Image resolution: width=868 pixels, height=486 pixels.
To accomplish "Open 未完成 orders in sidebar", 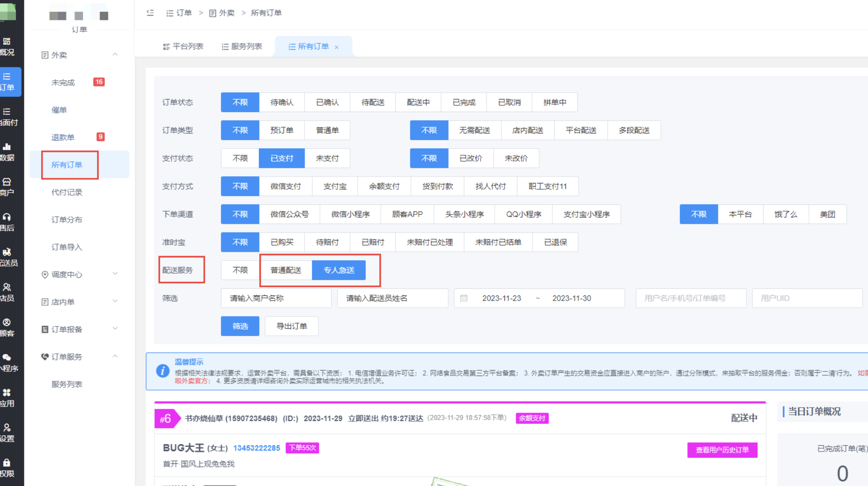I will [x=63, y=83].
